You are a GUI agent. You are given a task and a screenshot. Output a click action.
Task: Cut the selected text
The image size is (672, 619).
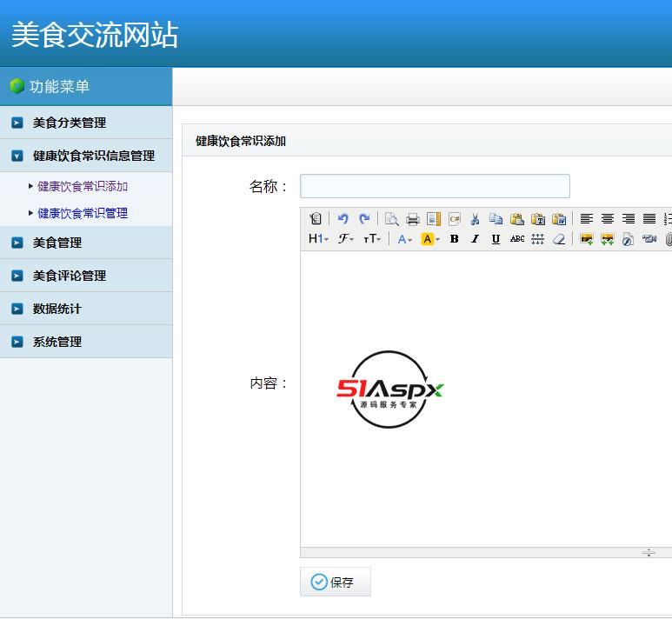click(475, 218)
